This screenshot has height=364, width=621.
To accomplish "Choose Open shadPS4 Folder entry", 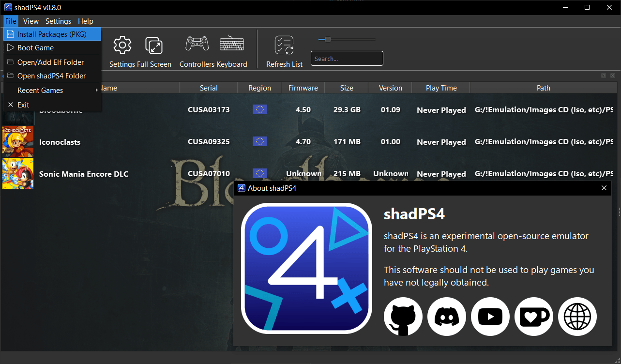I will (x=52, y=76).
